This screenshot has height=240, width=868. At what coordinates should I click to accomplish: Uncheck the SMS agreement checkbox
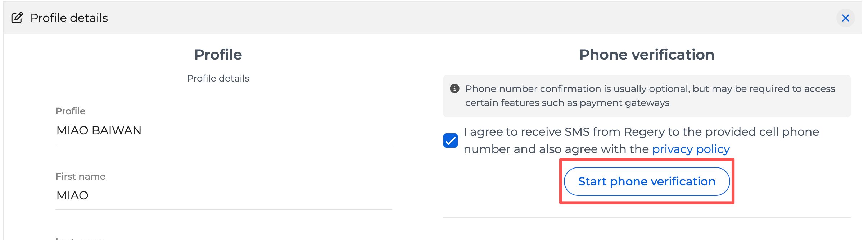point(450,140)
